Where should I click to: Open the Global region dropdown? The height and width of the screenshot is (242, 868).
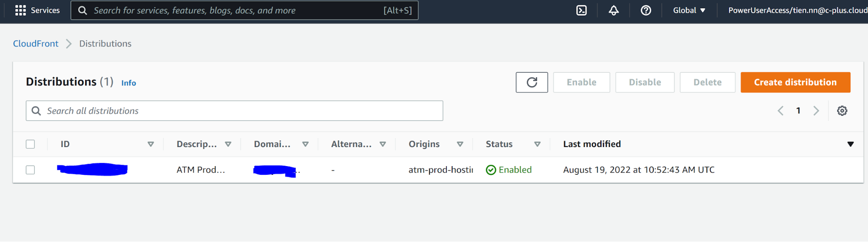[689, 10]
